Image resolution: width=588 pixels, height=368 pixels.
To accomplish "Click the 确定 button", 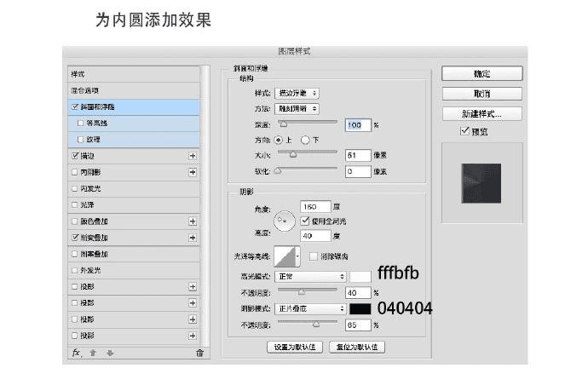I will pos(481,73).
